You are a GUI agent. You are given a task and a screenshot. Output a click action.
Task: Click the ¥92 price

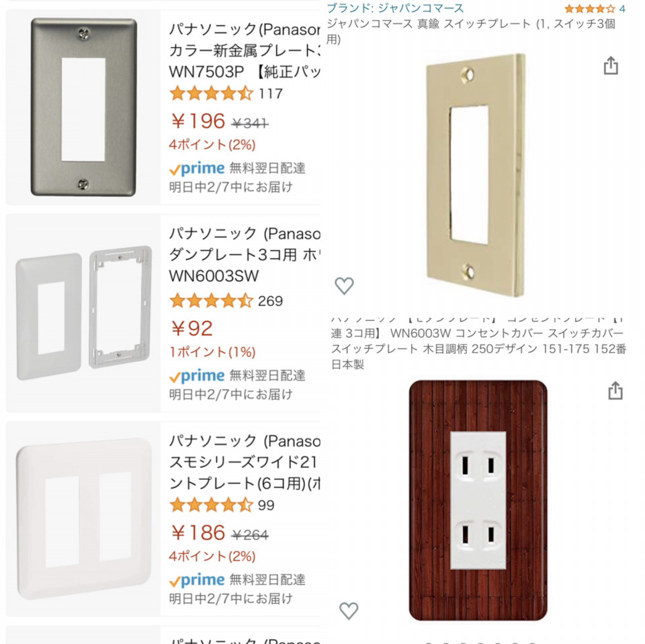(x=191, y=328)
